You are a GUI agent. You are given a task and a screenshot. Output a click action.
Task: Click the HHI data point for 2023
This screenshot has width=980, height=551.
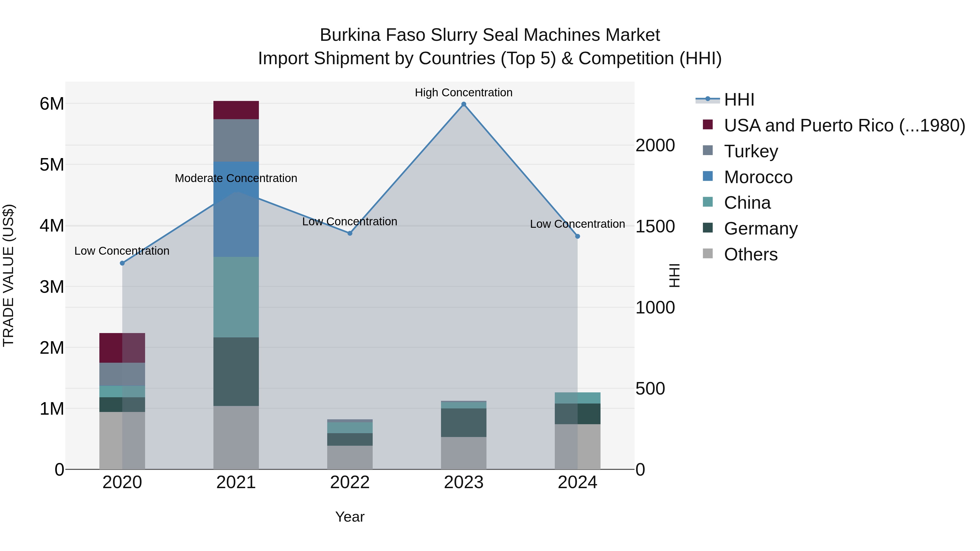pyautogui.click(x=464, y=104)
